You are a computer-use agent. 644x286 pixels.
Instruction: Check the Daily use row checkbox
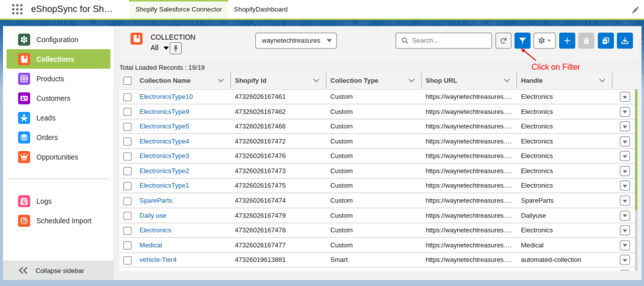pyautogui.click(x=127, y=216)
